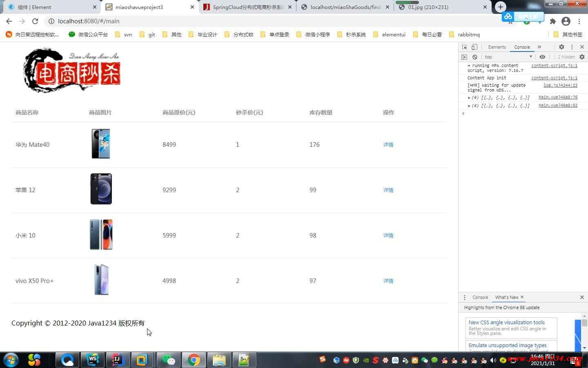Switch to DevTools Elements tab
Image resolution: width=588 pixels, height=368 pixels.
click(x=497, y=47)
